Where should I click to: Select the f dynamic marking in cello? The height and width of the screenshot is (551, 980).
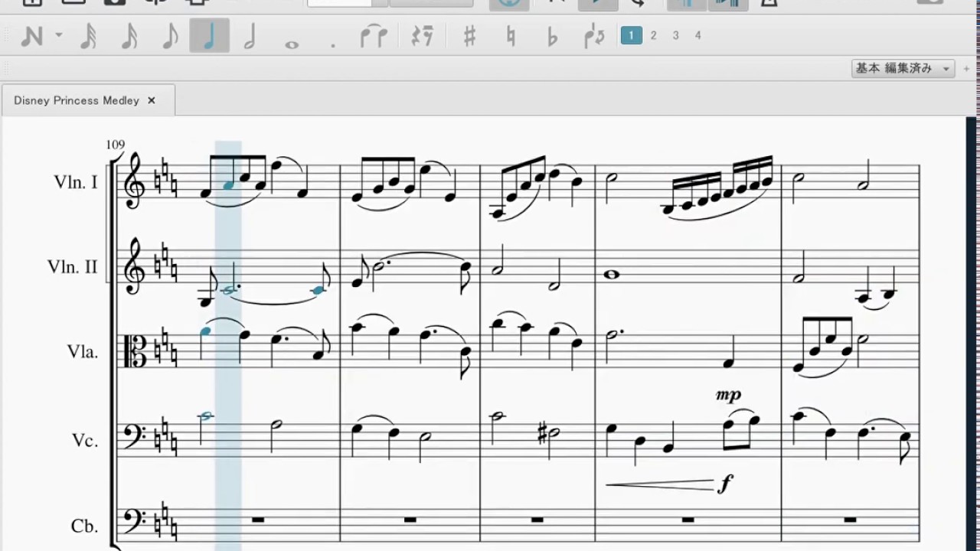(x=725, y=484)
